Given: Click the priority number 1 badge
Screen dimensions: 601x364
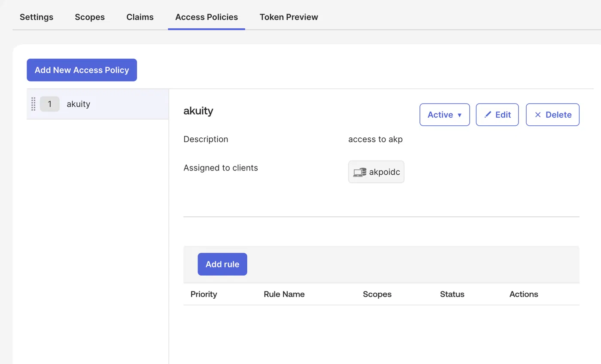Looking at the screenshot, I should 50,104.
